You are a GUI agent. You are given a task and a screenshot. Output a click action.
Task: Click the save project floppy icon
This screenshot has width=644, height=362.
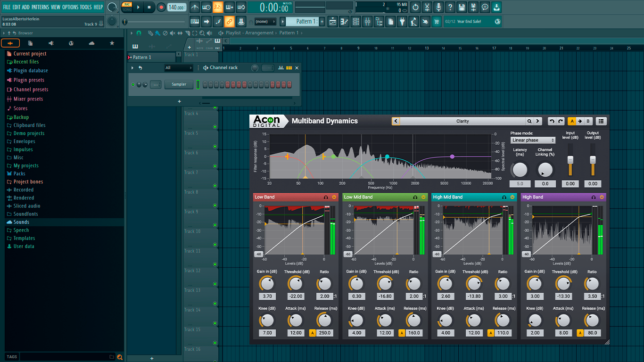pos(462,7)
